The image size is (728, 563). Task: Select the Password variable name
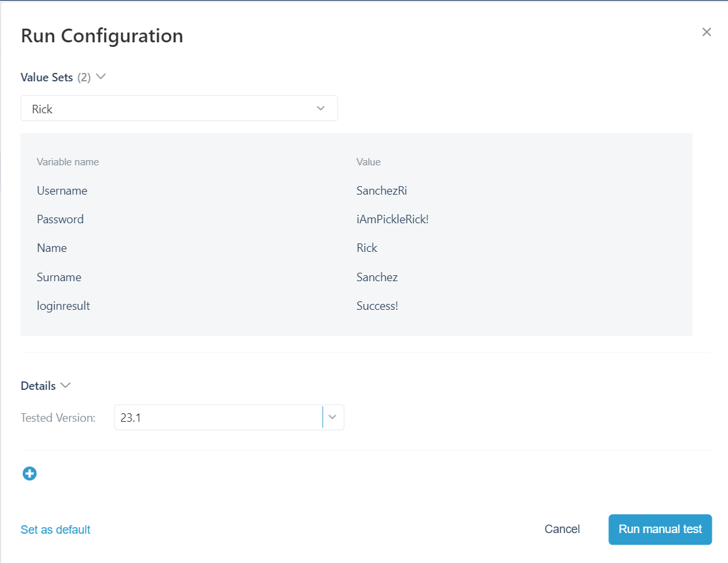point(60,219)
